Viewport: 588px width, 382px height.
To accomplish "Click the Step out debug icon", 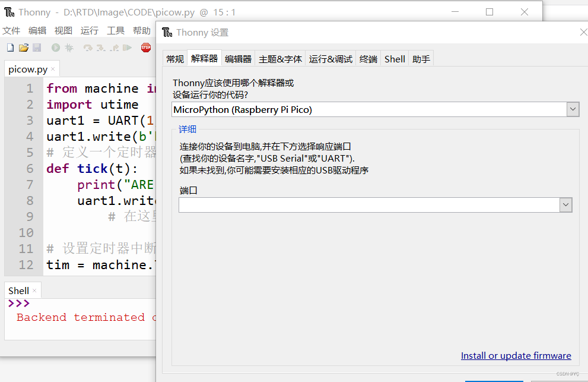I will (115, 48).
